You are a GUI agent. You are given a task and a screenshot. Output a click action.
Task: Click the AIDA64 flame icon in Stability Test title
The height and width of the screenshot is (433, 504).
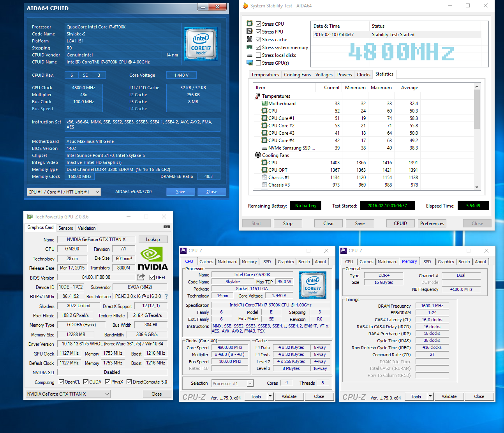point(245,5)
